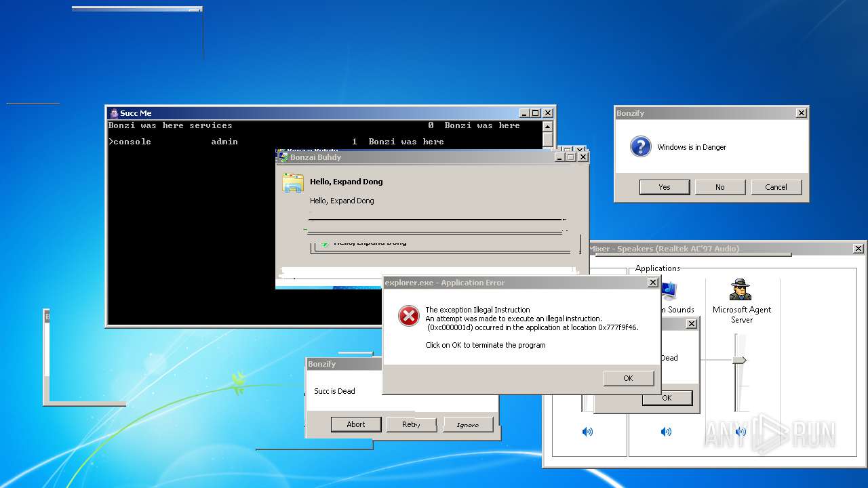The width and height of the screenshot is (868, 488).
Task: Click 'Bonzi was here services' in the console
Action: tap(170, 125)
